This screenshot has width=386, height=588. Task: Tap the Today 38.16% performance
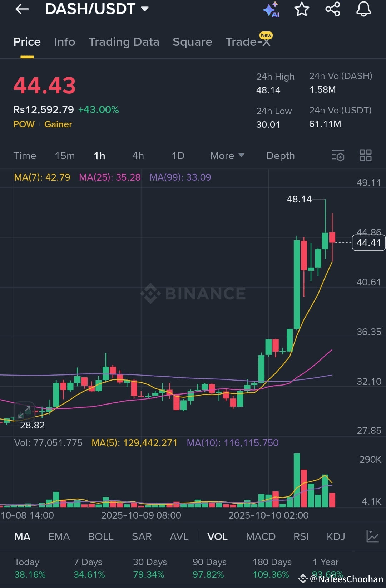tap(30, 568)
